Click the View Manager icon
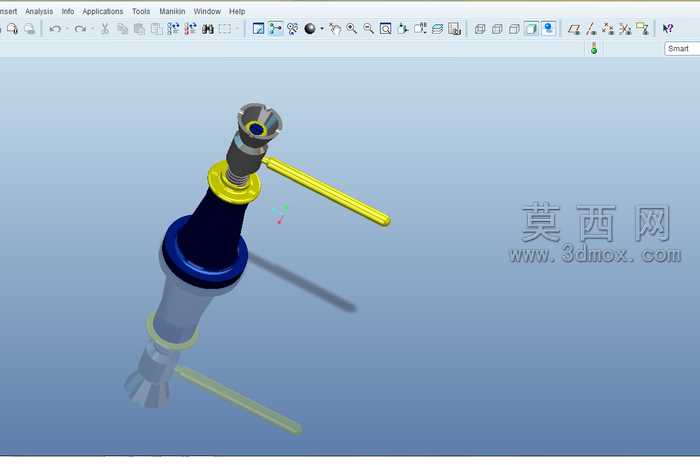This screenshot has height=465, width=700. point(454,29)
